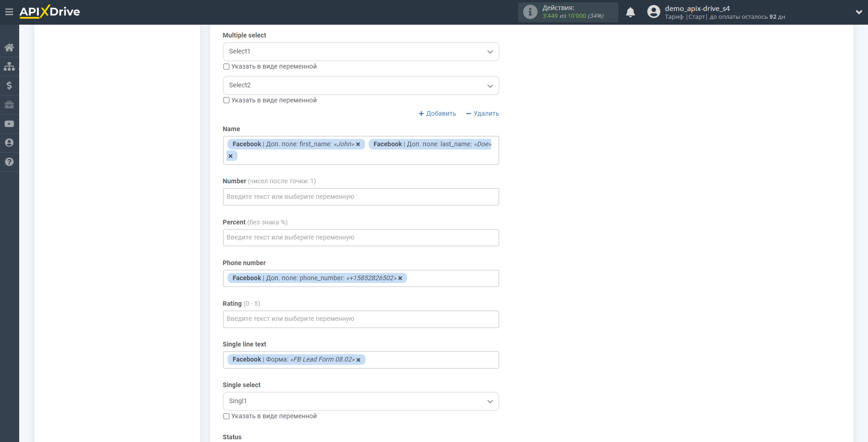Remove the first_name John tag
Image resolution: width=868 pixels, height=442 pixels.
pos(358,144)
